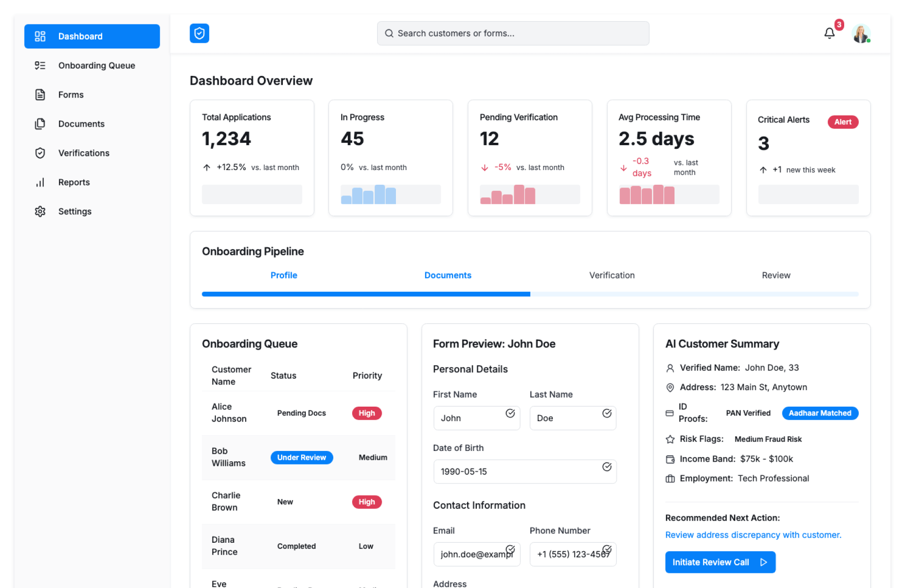The height and width of the screenshot is (588, 905).
Task: Open the Documents sidebar item
Action: click(81, 124)
